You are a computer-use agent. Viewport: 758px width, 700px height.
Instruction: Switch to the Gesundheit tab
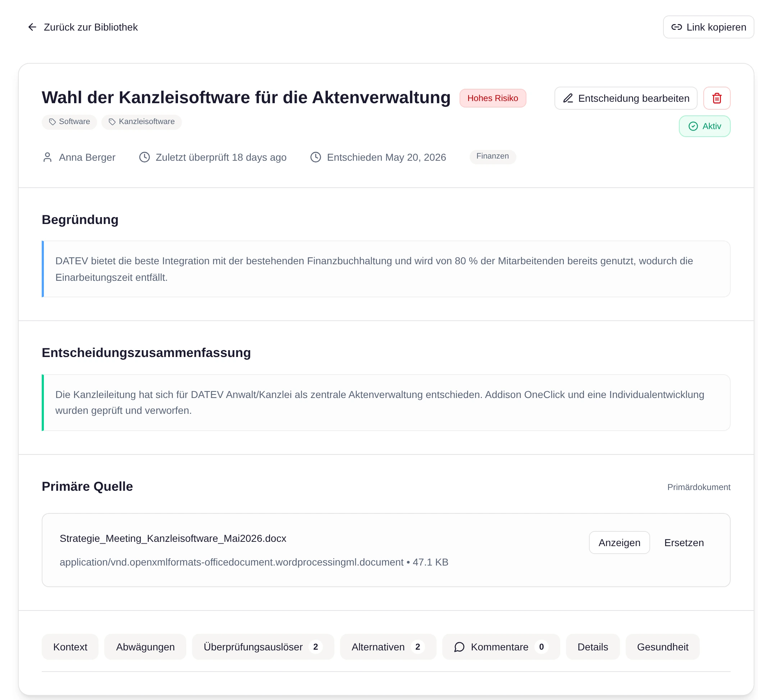[x=662, y=646]
